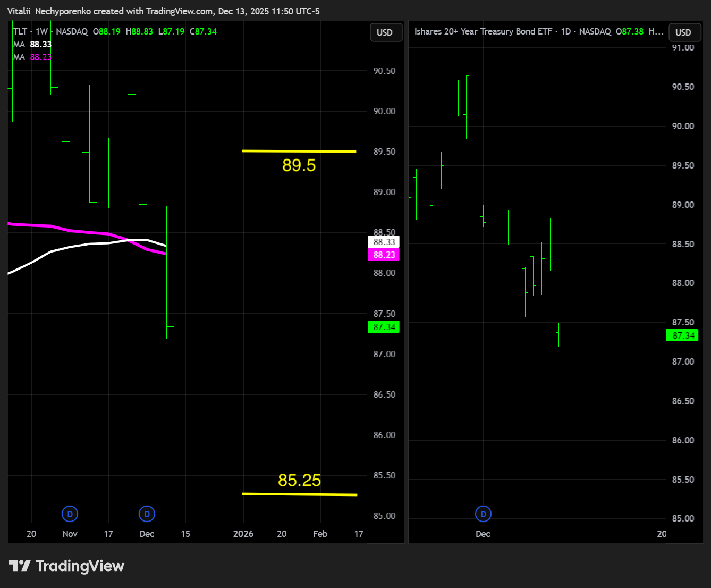Click the Feb label on the left time axis

(x=320, y=534)
